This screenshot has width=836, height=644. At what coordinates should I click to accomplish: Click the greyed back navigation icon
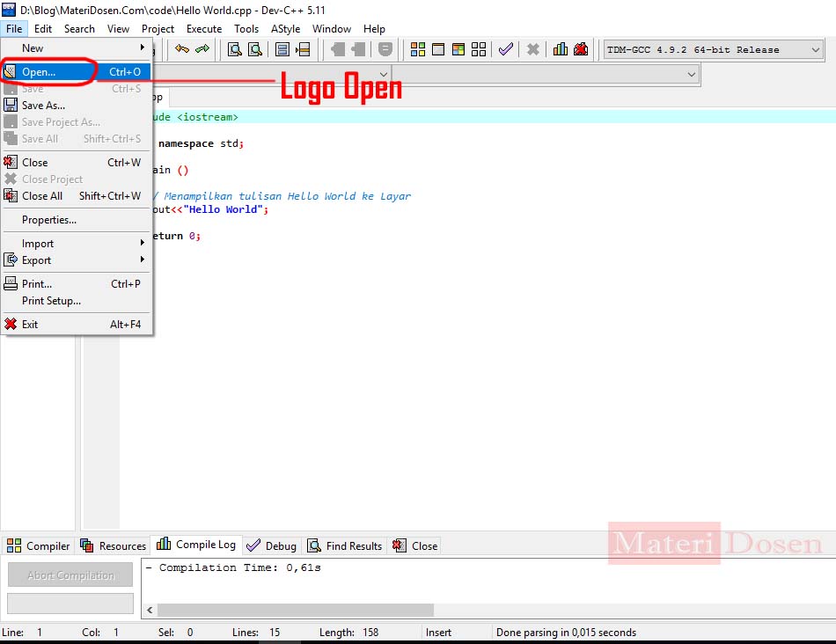[338, 49]
